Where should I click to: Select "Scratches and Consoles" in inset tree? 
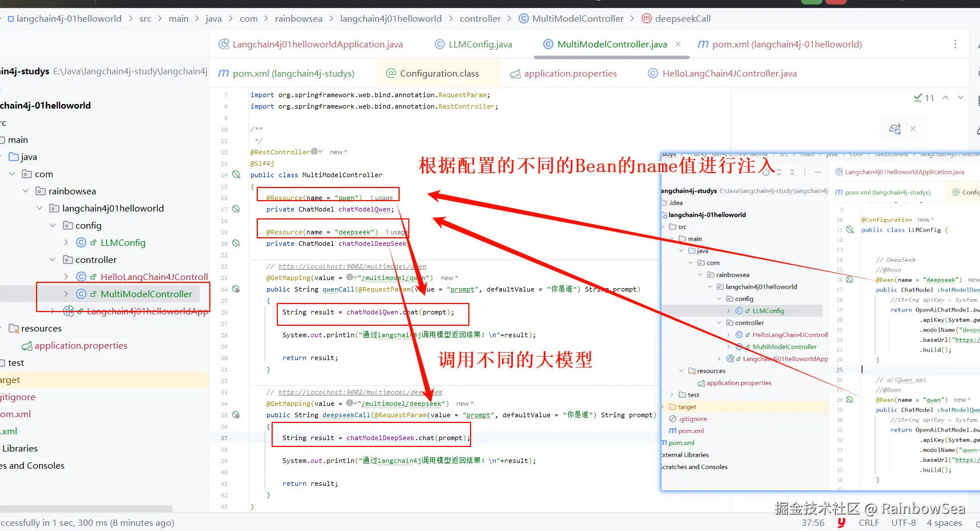click(694, 467)
